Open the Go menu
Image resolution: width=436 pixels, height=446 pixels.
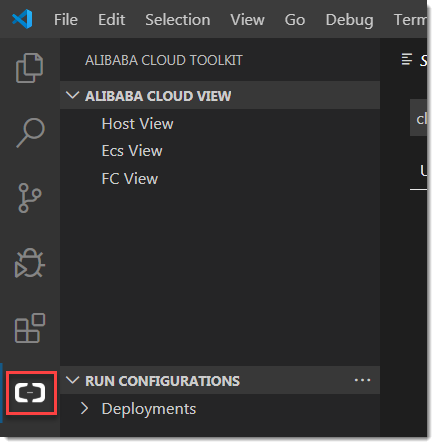tap(295, 20)
